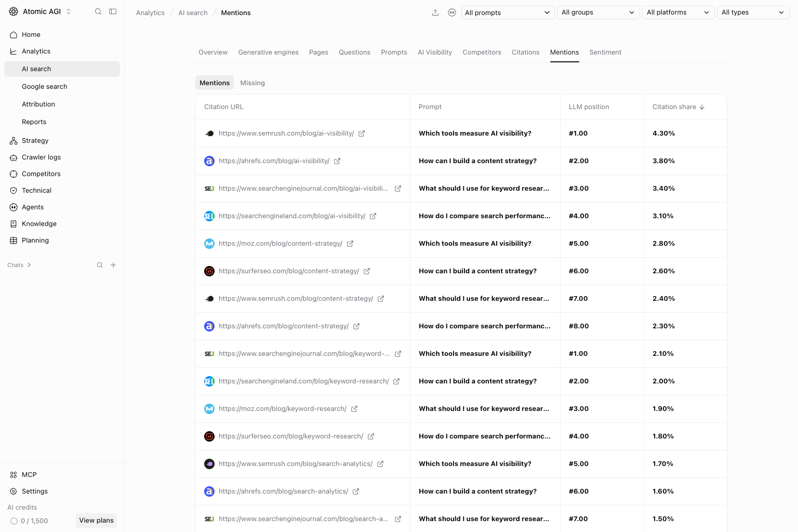This screenshot has width=798, height=532.
Task: Start a new chat with the plus icon
Action: tap(113, 265)
